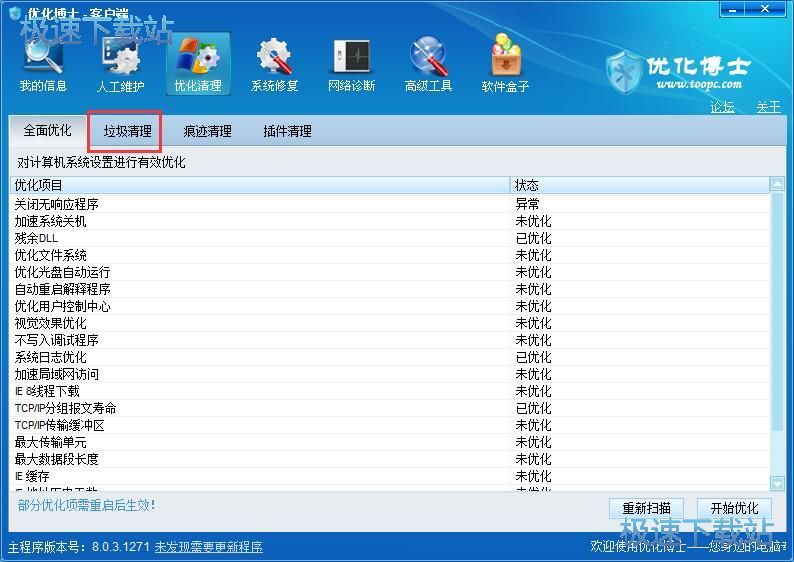Sort by the 优化项目 column header
The width and height of the screenshot is (794, 562).
[x=260, y=185]
